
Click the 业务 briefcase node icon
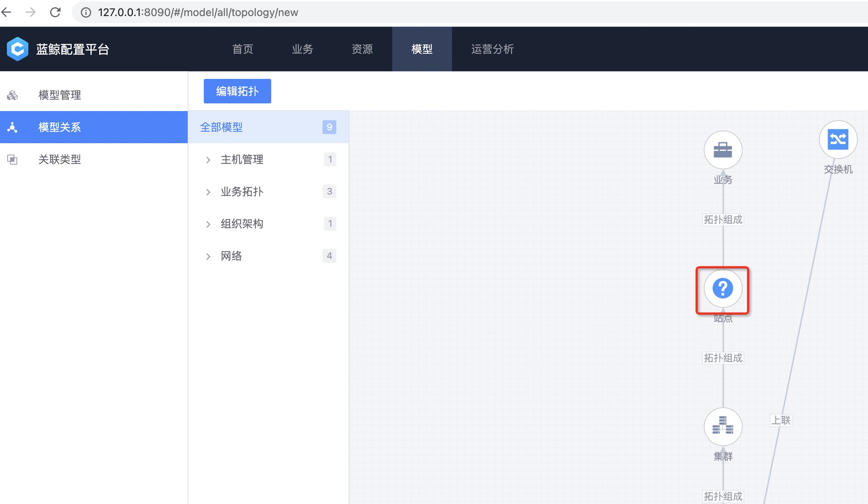point(723,150)
